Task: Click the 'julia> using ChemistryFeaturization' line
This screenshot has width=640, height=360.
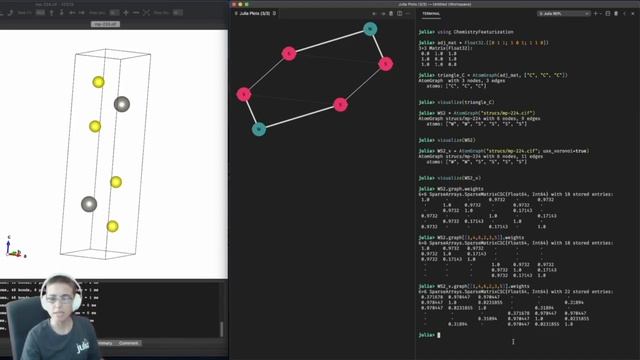Action: (466, 32)
